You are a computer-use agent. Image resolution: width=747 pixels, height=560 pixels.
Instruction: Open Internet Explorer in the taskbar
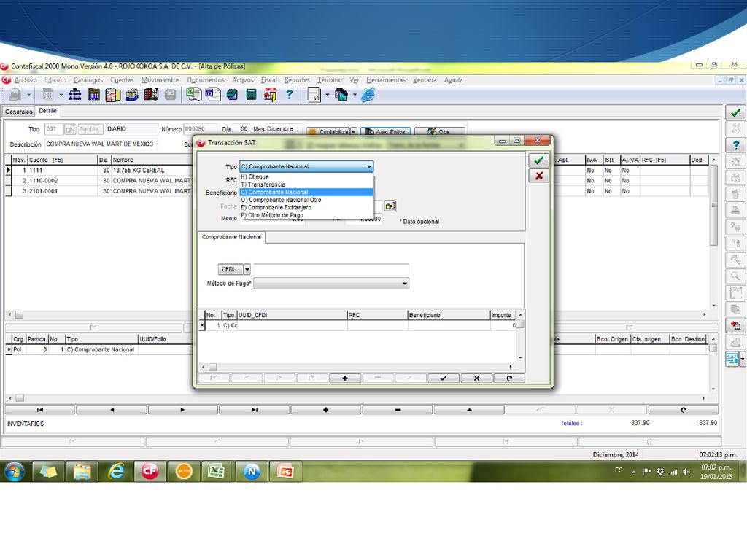pos(116,472)
